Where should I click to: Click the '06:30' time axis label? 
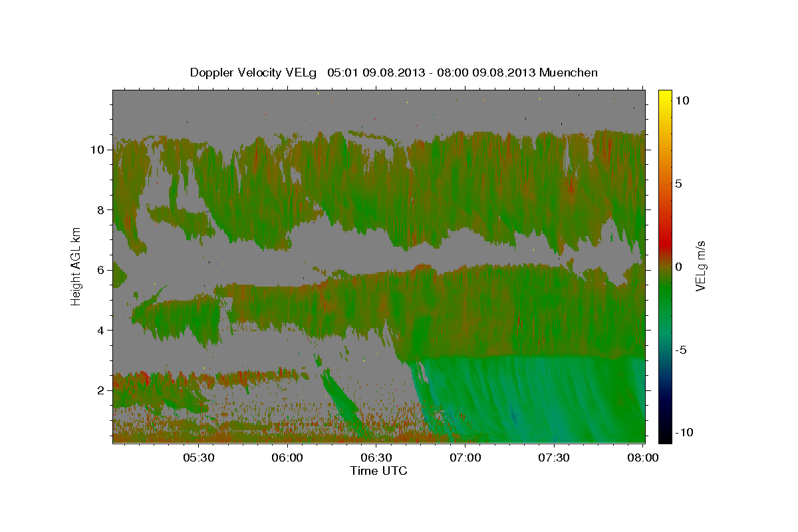[376, 458]
